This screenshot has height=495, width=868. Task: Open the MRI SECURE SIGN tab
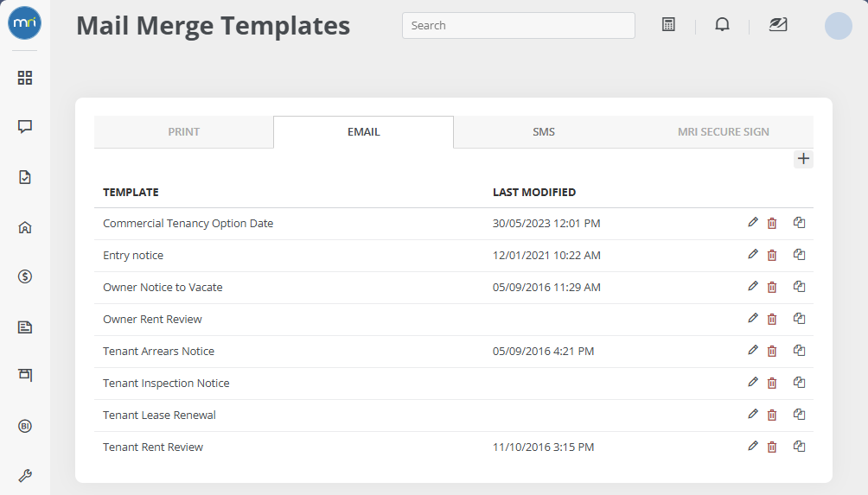click(x=723, y=132)
